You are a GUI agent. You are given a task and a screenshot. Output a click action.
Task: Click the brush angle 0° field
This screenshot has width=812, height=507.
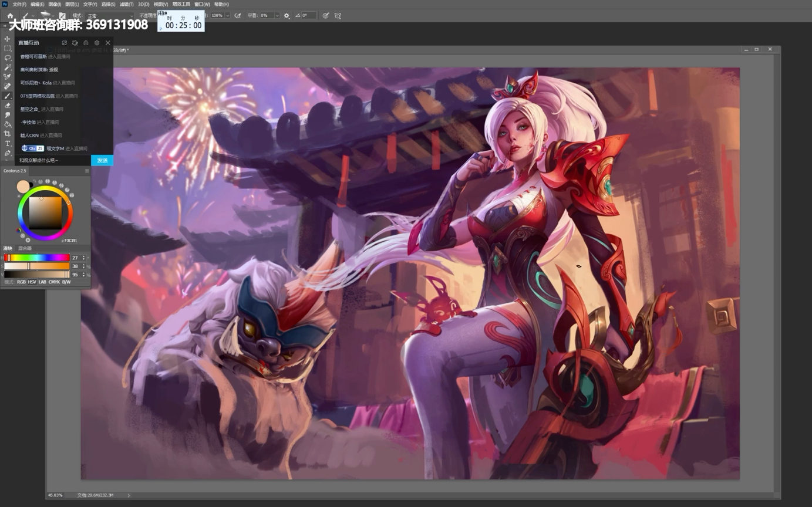(x=309, y=15)
